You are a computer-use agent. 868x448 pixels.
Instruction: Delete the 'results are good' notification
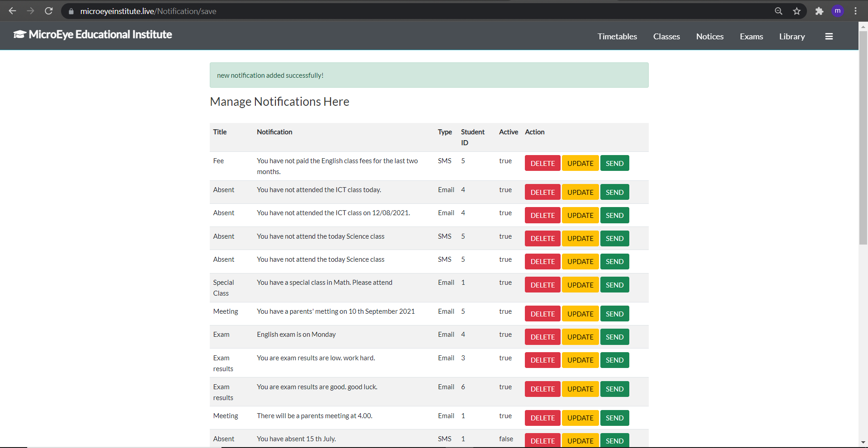click(x=542, y=389)
